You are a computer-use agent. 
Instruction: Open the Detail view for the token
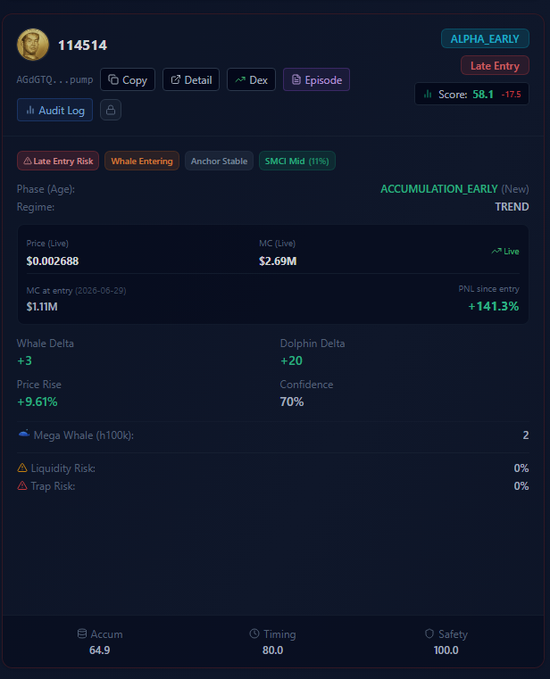[191, 80]
